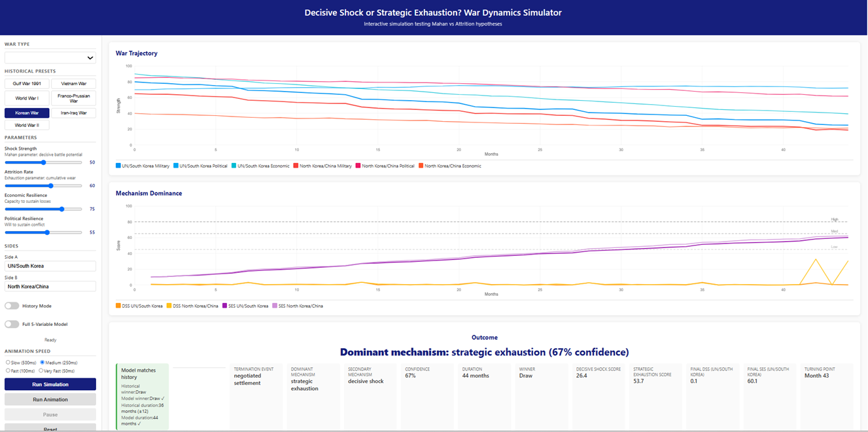The height and width of the screenshot is (432, 868).
Task: Choose the Gulf War 1991 preset
Action: tap(27, 84)
